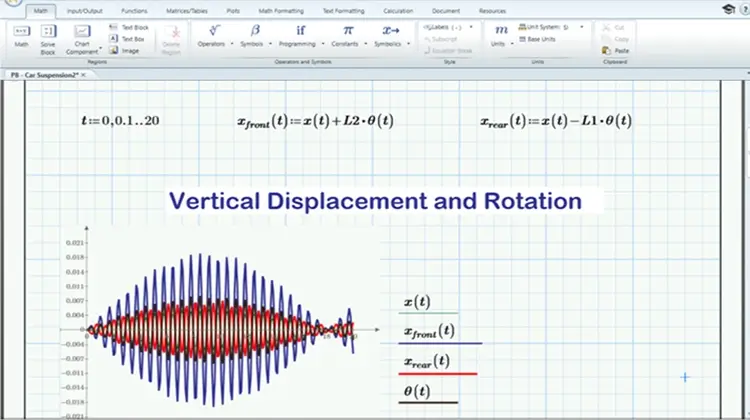Click the Constants pi icon
750x420 pixels.
[348, 31]
